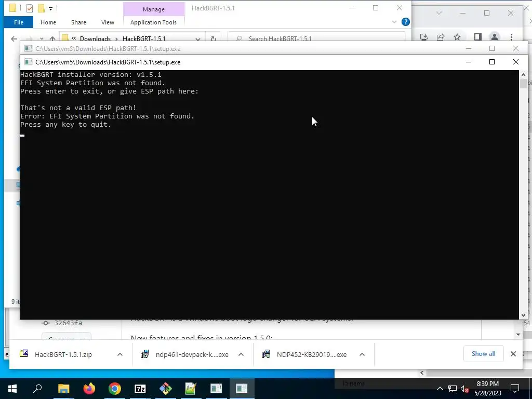Go up one folder level
Image resolution: width=532 pixels, height=399 pixels.
click(x=52, y=38)
